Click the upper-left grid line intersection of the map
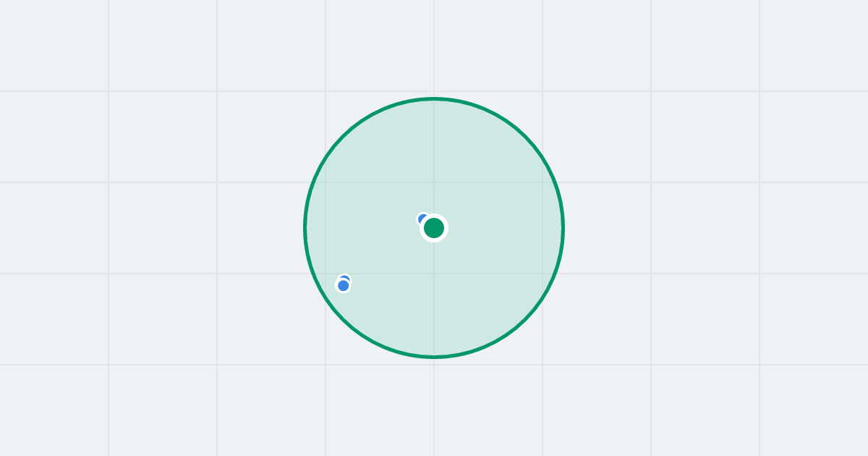The width and height of the screenshot is (868, 456). pos(109,91)
